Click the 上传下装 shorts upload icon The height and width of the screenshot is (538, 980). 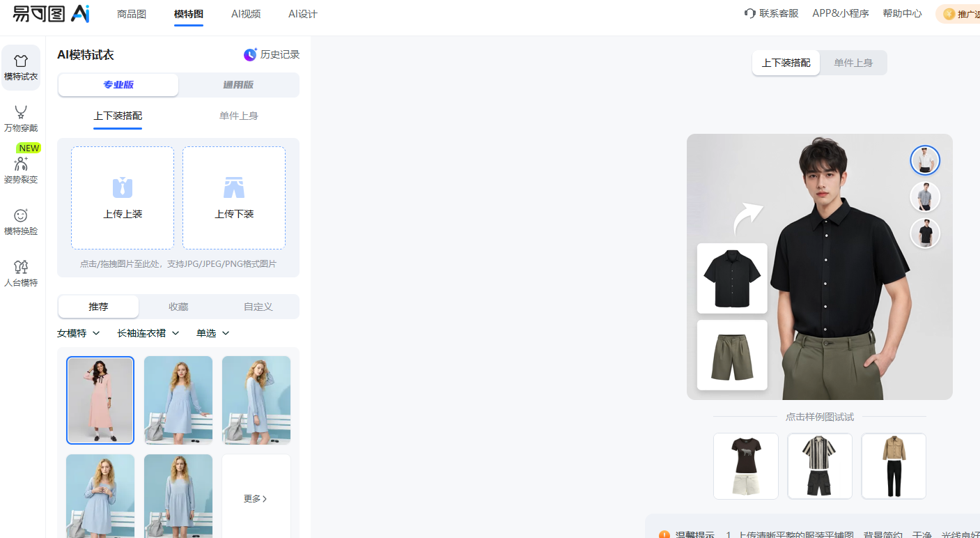tap(234, 187)
